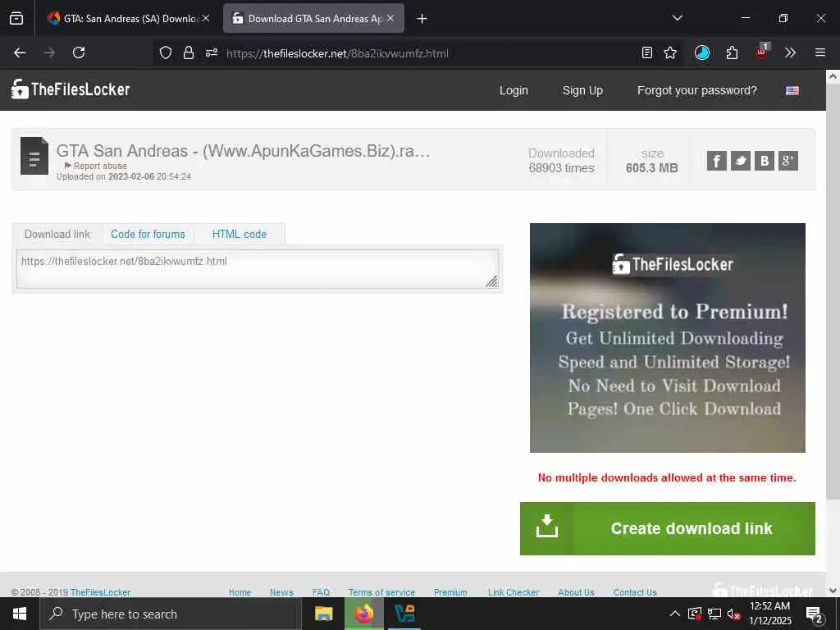Open the Sign Up link
This screenshot has height=630, width=840.
(x=582, y=90)
